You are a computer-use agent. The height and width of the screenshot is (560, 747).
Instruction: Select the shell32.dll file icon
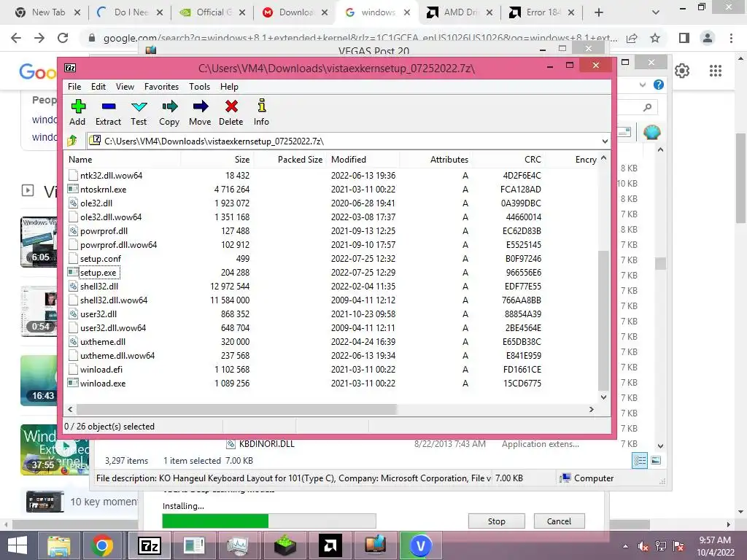click(x=73, y=286)
